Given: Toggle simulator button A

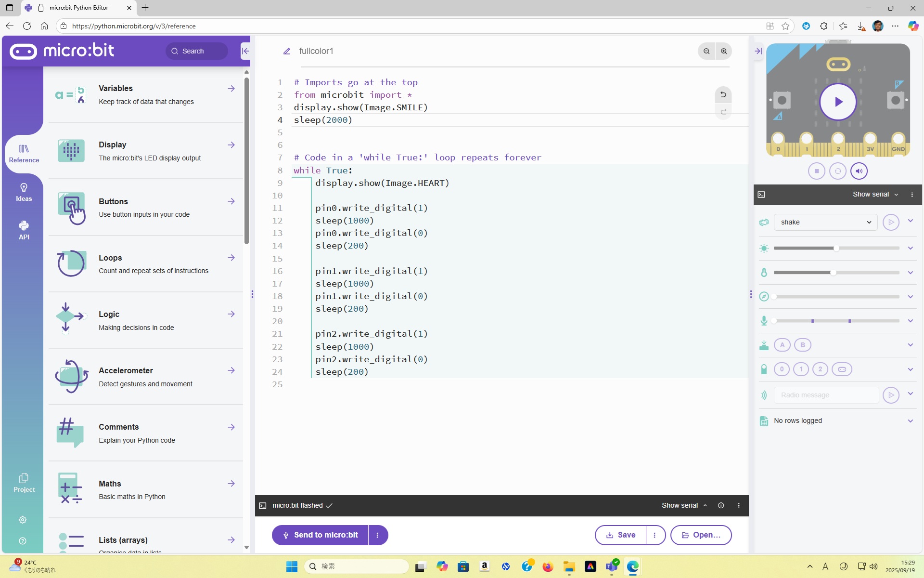Looking at the screenshot, I should (782, 345).
